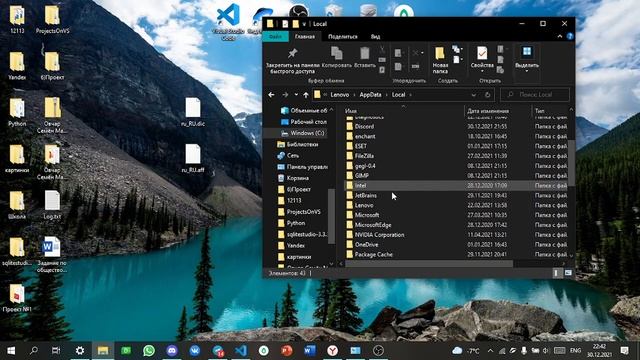The image size is (640, 360).
Task: Expand the Свойства dropdown arrow
Action: pyautogui.click(x=482, y=71)
